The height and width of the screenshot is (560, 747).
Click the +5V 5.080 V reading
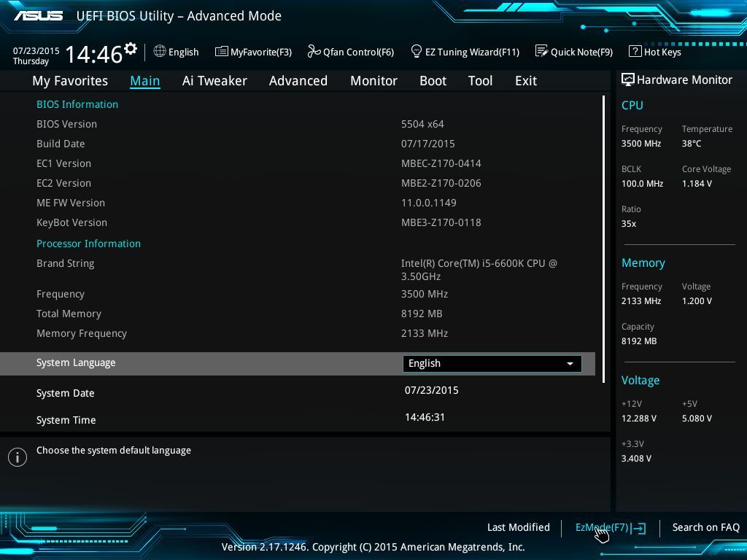pyautogui.click(x=697, y=419)
